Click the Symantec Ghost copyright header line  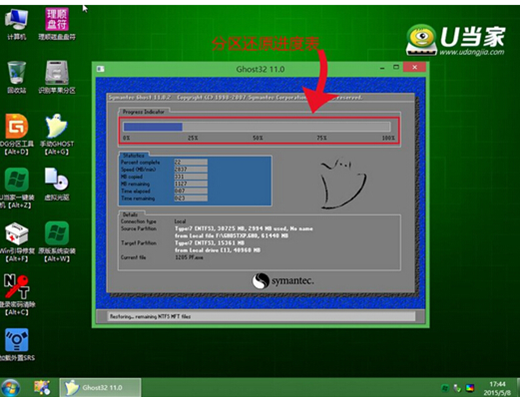coord(235,97)
